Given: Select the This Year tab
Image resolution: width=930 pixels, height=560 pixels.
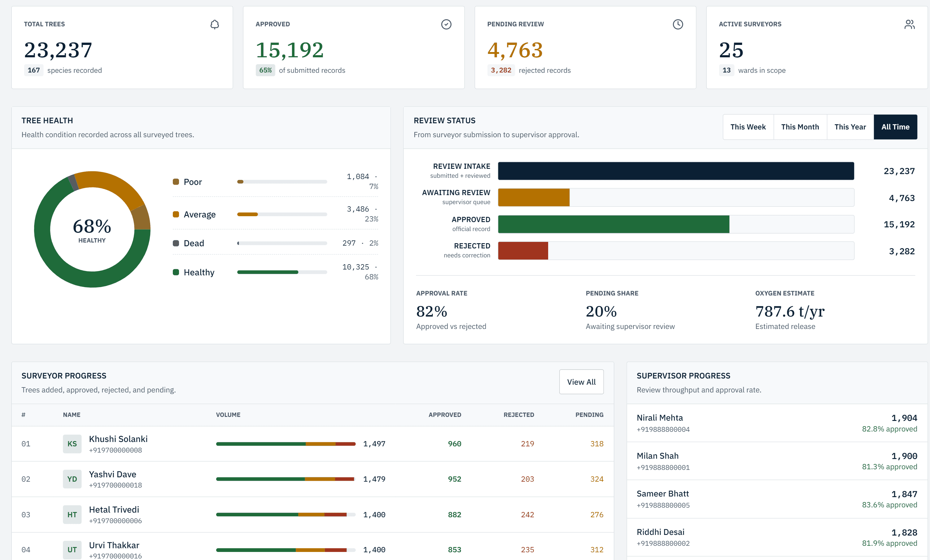Looking at the screenshot, I should click(x=850, y=127).
